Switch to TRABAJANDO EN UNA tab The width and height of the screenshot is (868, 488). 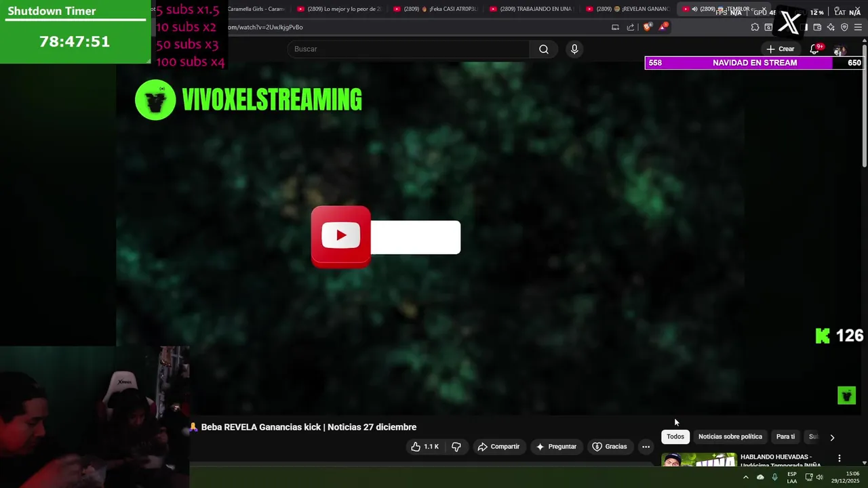click(531, 9)
